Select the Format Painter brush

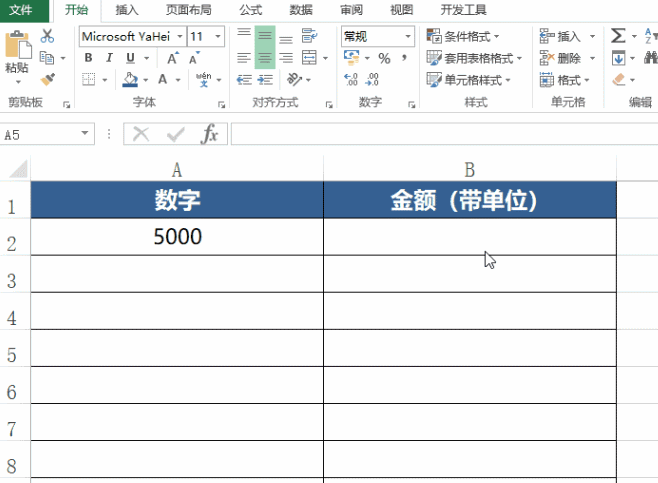47,79
